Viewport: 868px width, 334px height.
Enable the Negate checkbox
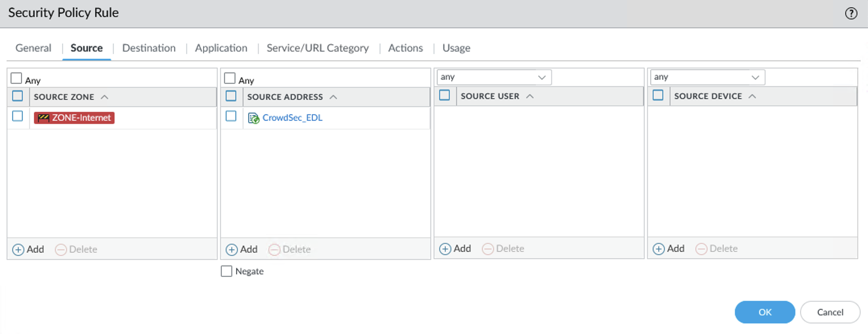[226, 271]
